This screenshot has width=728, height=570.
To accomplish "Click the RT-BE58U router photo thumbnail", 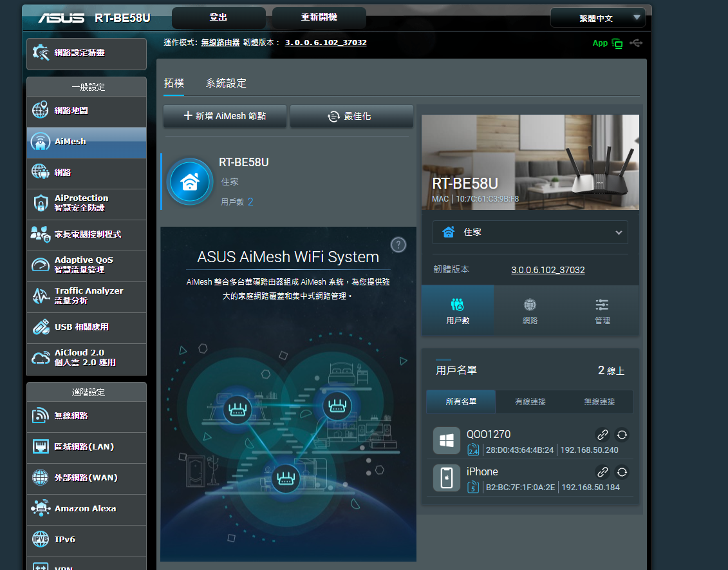I will (x=530, y=162).
